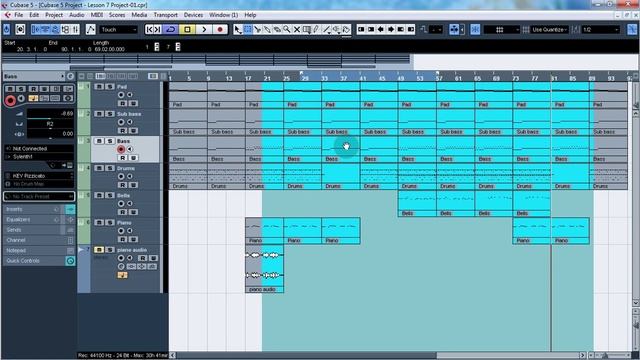This screenshot has height=360, width=640.
Task: Click the inspector record enable button
Action: pyautogui.click(x=11, y=100)
